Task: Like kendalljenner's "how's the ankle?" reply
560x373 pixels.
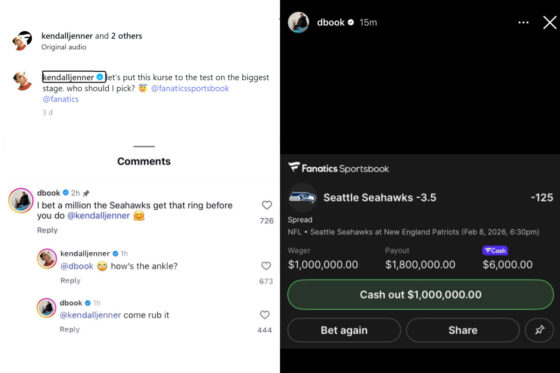Action: [266, 266]
